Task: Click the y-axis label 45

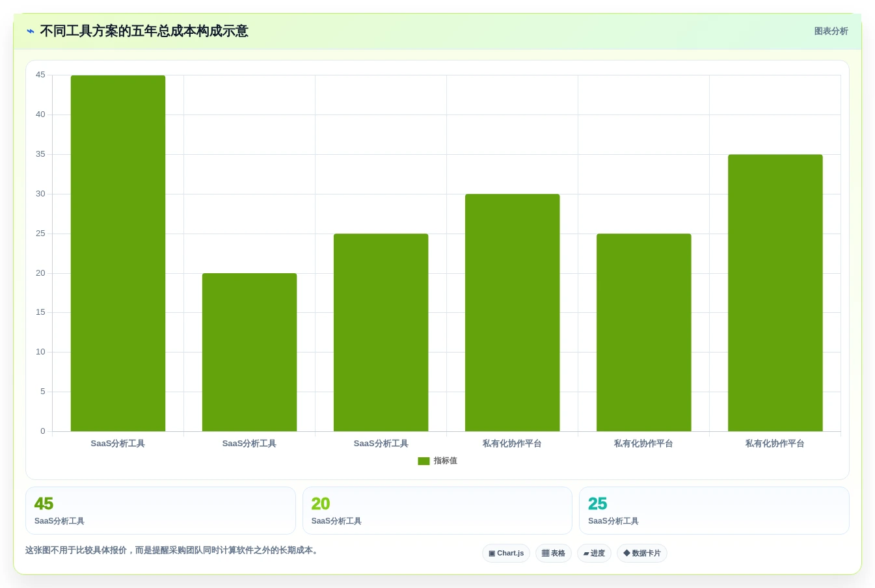Action: [x=40, y=75]
